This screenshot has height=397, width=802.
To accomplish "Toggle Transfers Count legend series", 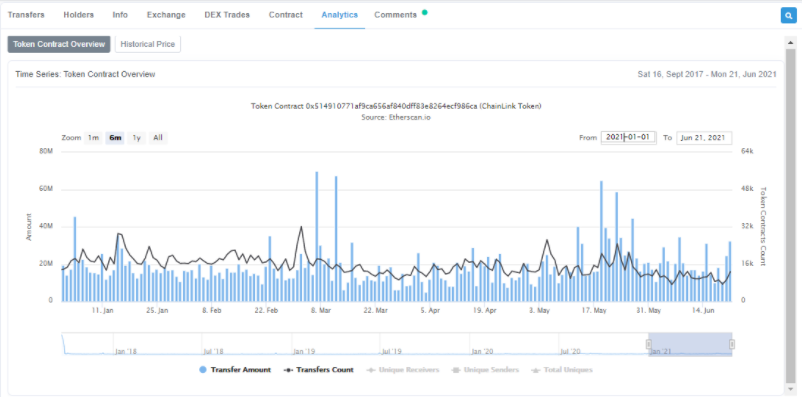I will 318,370.
